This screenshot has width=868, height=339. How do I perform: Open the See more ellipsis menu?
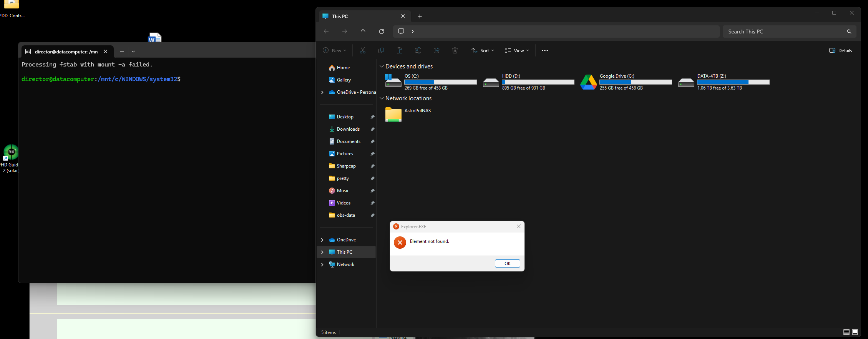click(544, 50)
